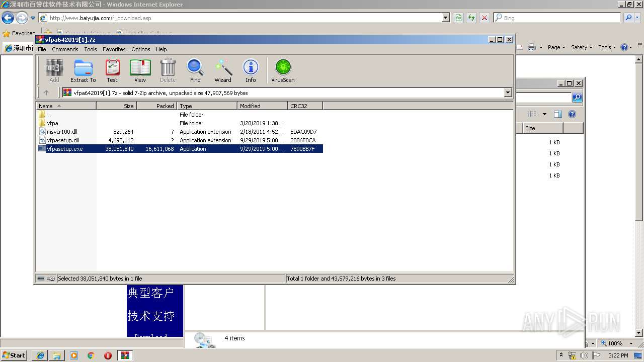644x362 pixels.
Task: Click the Delete trash can icon
Action: pyautogui.click(x=168, y=71)
